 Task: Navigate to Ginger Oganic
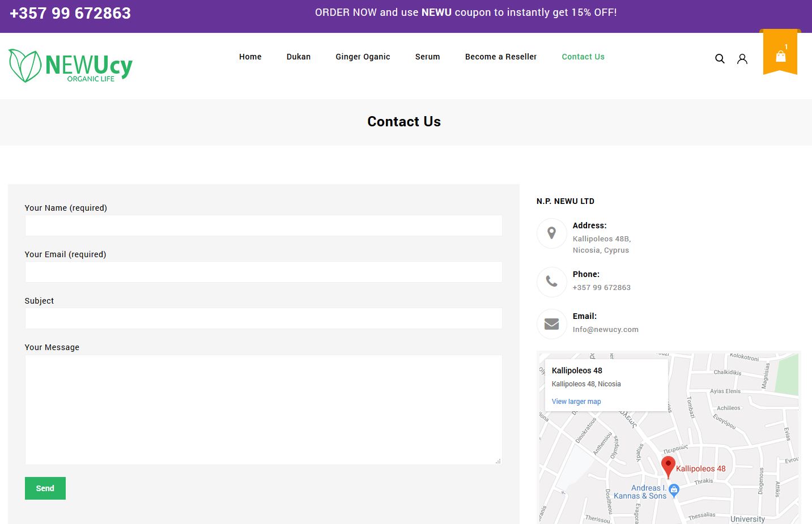363,57
